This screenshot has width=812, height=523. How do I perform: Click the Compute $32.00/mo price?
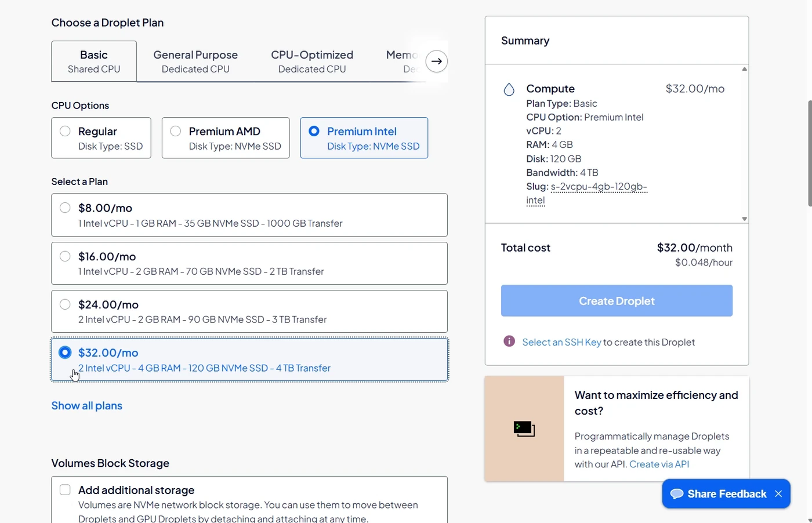pos(695,89)
